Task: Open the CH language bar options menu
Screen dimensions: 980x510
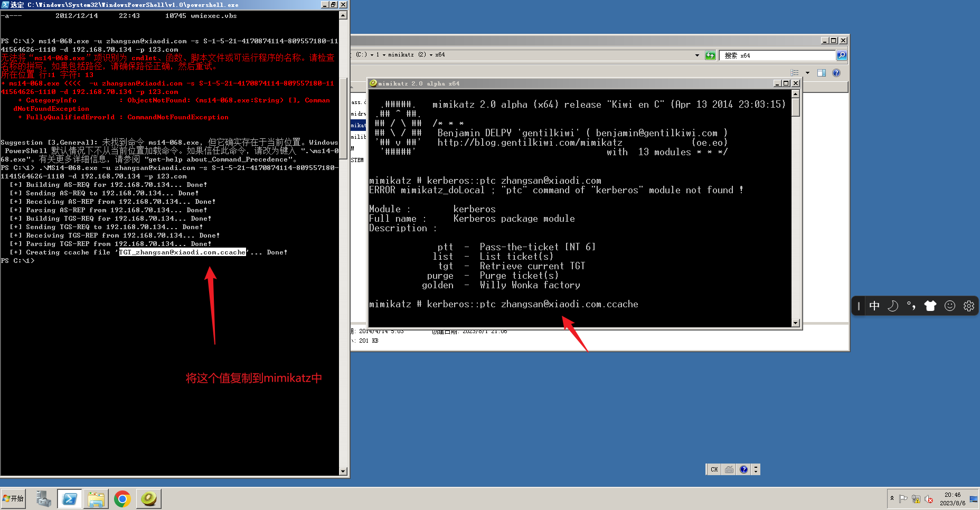Action: click(756, 469)
